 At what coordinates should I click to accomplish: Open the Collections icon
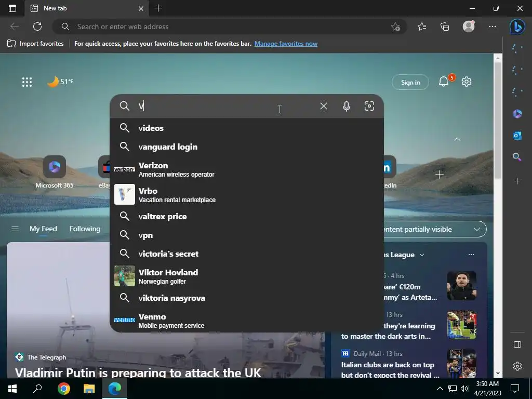coord(445,26)
